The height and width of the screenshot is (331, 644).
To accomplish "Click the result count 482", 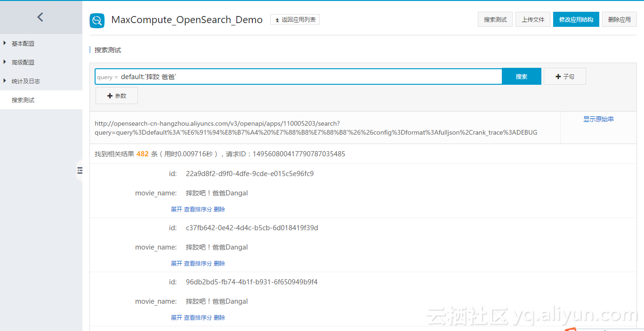I will click(x=143, y=154).
